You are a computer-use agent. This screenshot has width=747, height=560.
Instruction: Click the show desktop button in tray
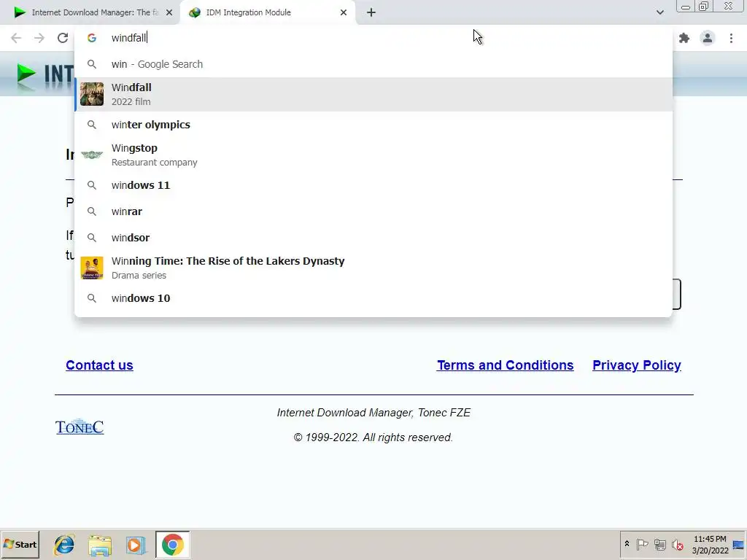tap(739, 545)
